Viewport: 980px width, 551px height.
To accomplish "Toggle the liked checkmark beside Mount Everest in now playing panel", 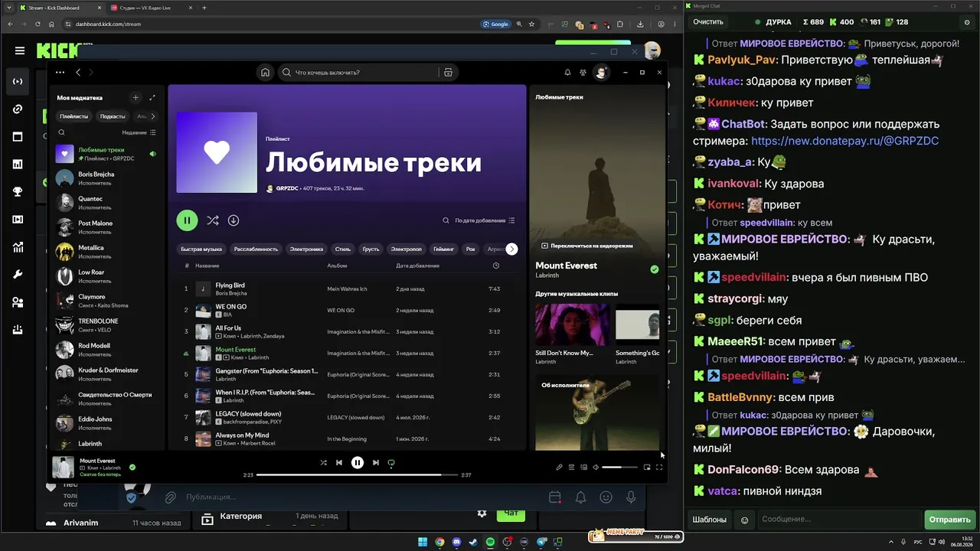I will tap(655, 269).
